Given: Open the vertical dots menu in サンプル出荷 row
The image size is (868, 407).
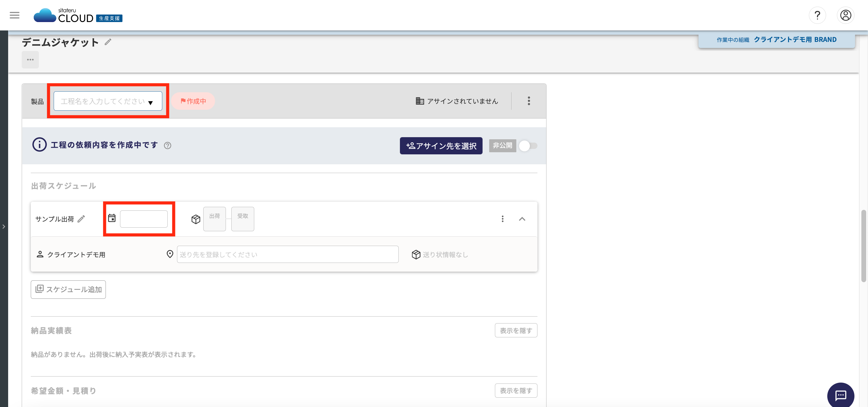Looking at the screenshot, I should (x=502, y=219).
